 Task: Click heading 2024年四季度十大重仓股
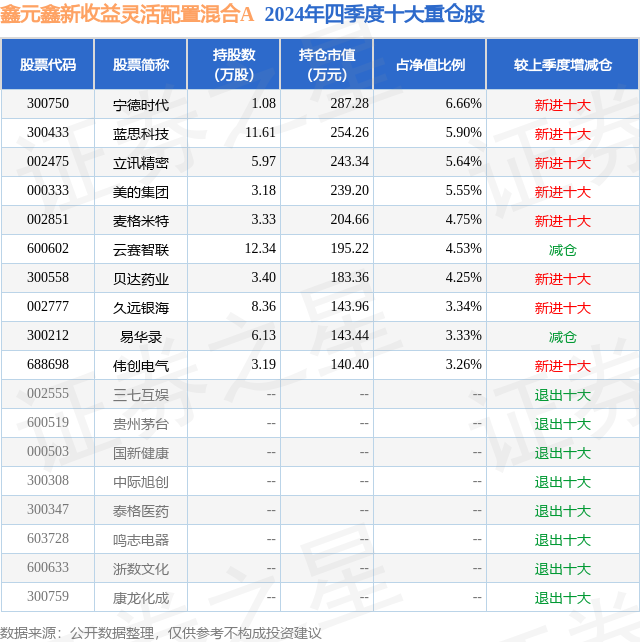tap(375, 14)
